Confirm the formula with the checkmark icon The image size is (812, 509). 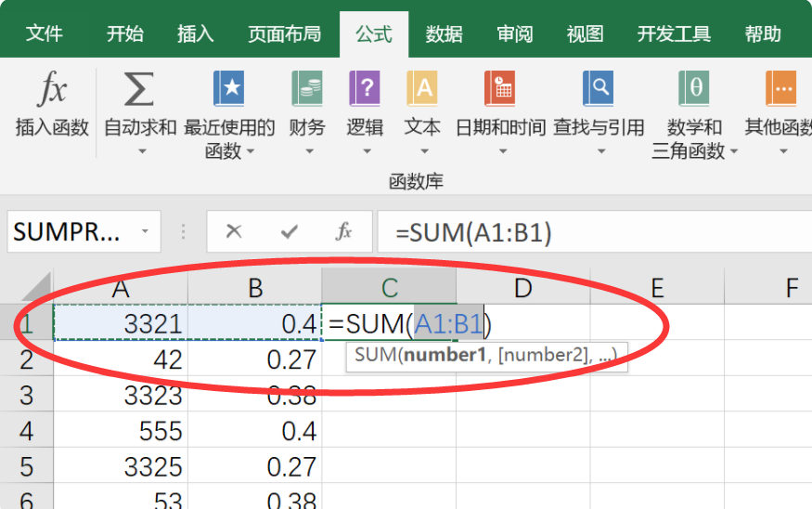pyautogui.click(x=289, y=231)
